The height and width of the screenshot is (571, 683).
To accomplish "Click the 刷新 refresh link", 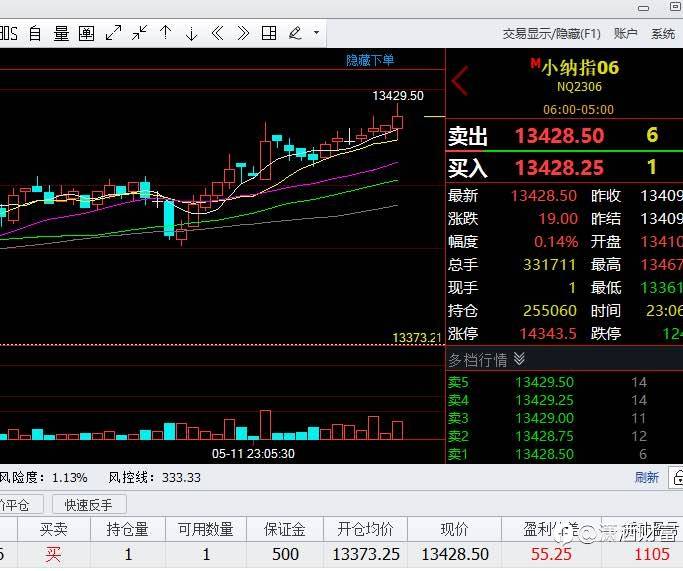I will pyautogui.click(x=646, y=477).
